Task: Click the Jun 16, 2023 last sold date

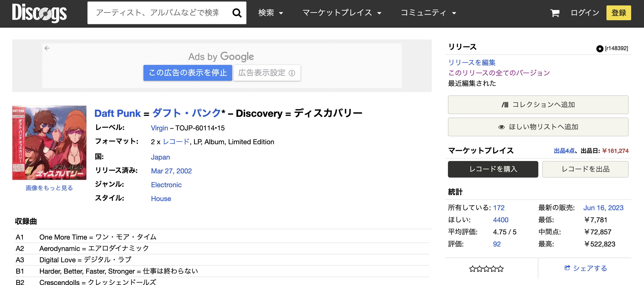Action: pyautogui.click(x=603, y=208)
